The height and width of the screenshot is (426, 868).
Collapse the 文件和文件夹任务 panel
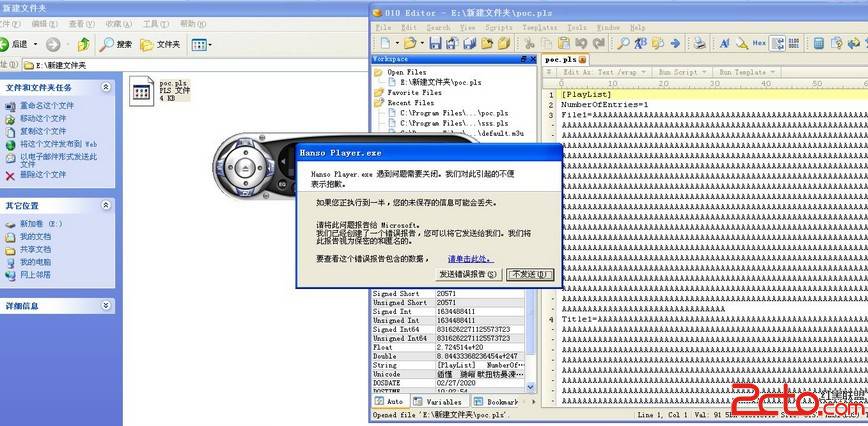point(105,87)
